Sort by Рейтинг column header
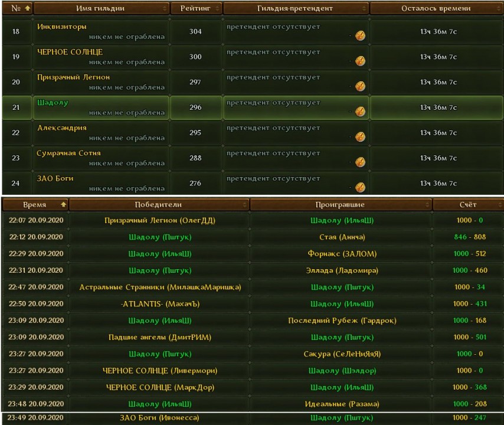This screenshot has height=425, width=504. pos(195,8)
